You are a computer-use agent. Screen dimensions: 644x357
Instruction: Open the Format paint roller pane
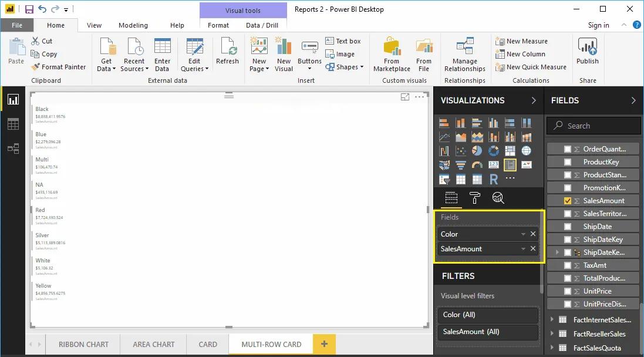point(476,198)
